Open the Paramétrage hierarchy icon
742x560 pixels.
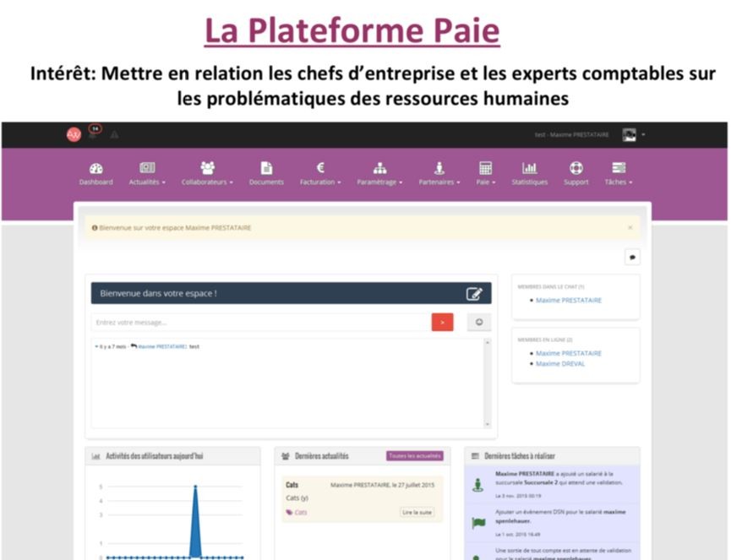pyautogui.click(x=379, y=168)
